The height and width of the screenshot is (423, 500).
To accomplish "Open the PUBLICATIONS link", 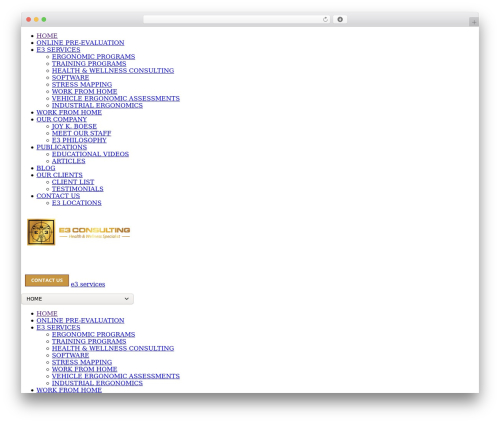I will 62,147.
